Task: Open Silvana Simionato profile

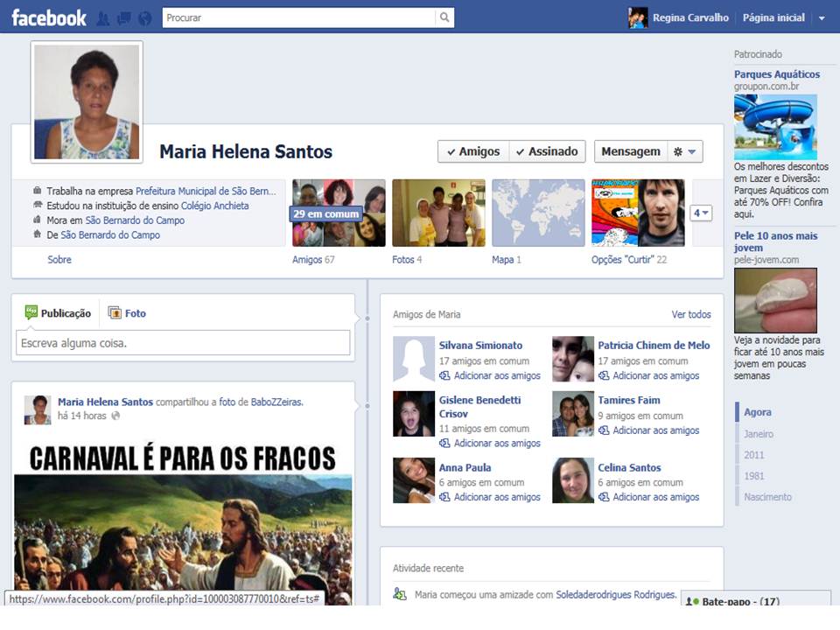Action: pos(480,346)
